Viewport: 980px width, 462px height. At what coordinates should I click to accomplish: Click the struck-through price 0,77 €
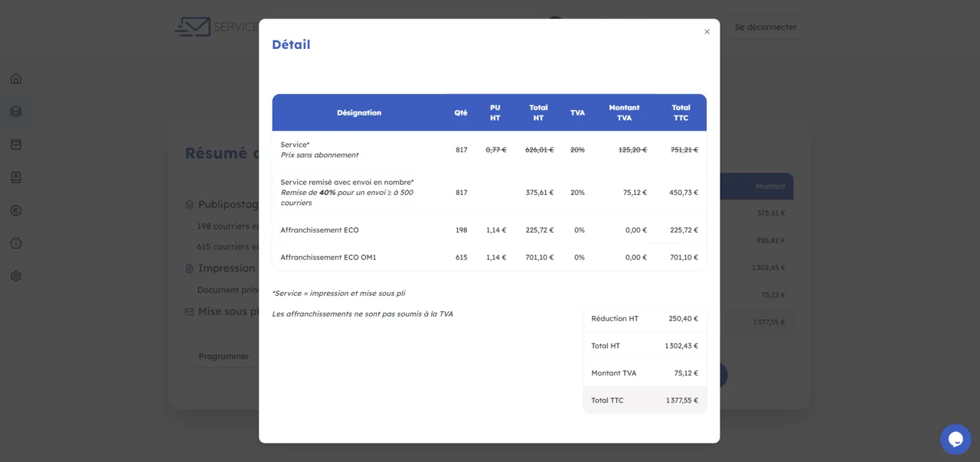click(496, 150)
